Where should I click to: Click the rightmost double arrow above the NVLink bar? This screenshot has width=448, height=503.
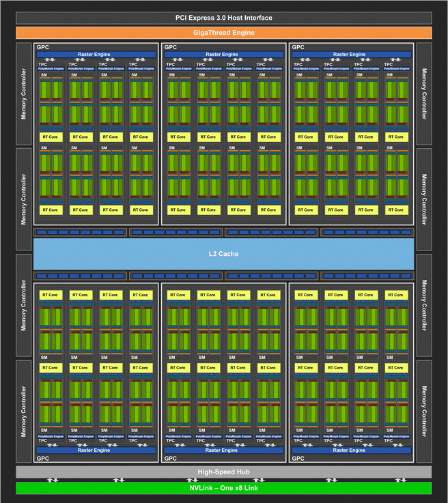click(401, 480)
